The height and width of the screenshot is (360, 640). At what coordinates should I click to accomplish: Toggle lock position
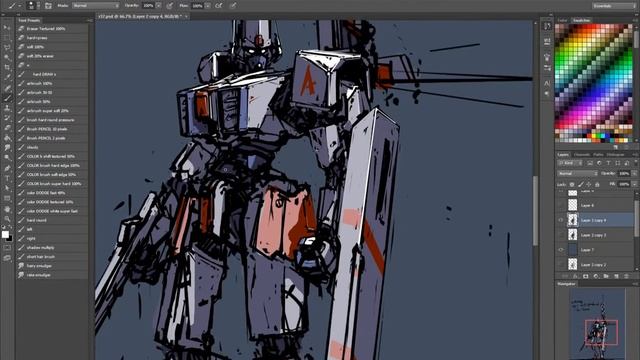tap(589, 184)
